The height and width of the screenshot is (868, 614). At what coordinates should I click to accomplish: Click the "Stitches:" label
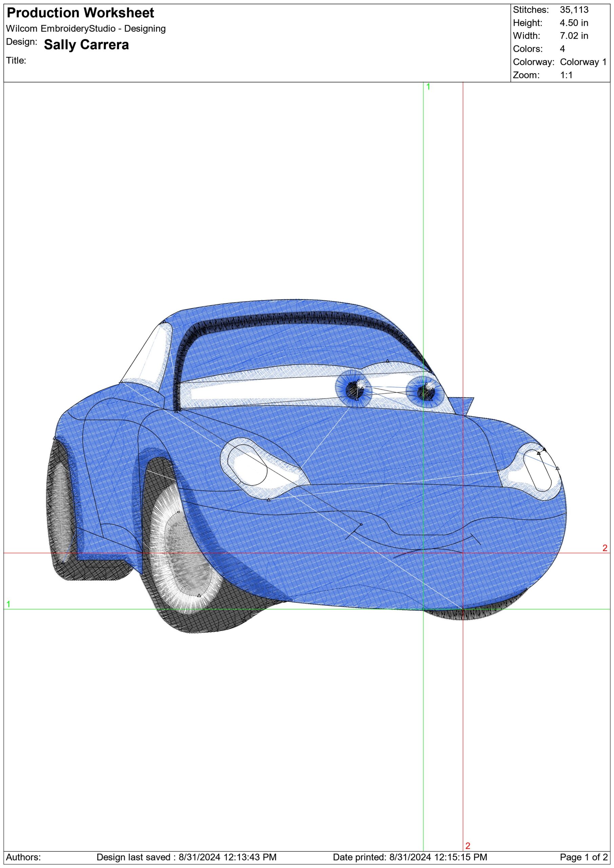[x=531, y=10]
